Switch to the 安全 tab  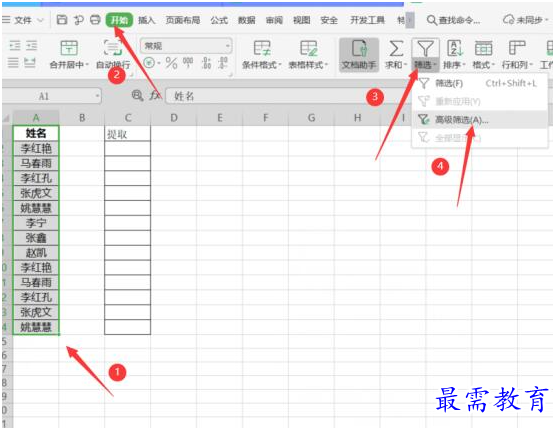click(329, 20)
